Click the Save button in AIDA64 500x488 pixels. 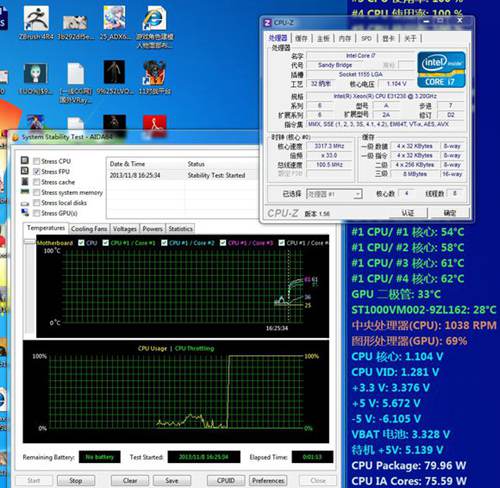pos(172,480)
